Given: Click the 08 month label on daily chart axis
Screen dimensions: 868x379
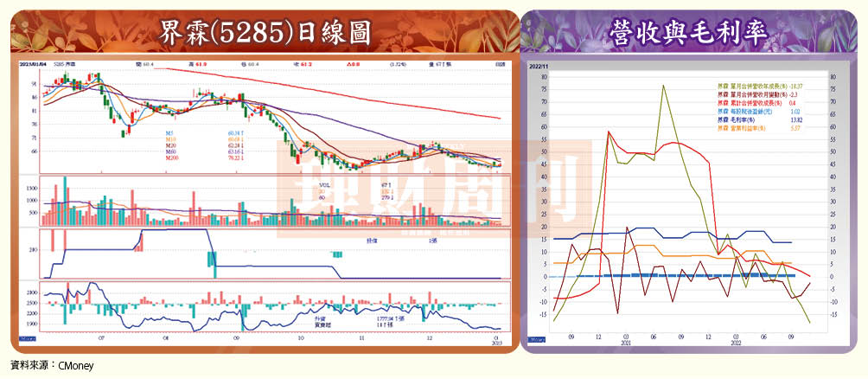Looking at the screenshot, I should (x=165, y=337).
